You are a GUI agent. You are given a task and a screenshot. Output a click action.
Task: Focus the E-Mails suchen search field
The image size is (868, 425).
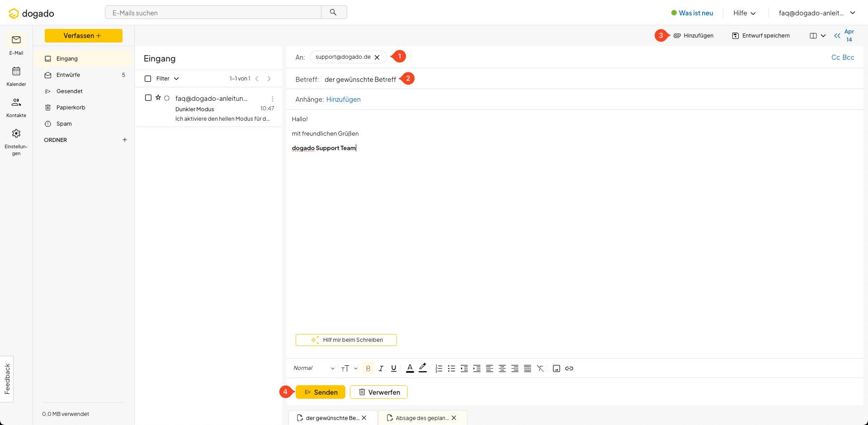(x=213, y=13)
